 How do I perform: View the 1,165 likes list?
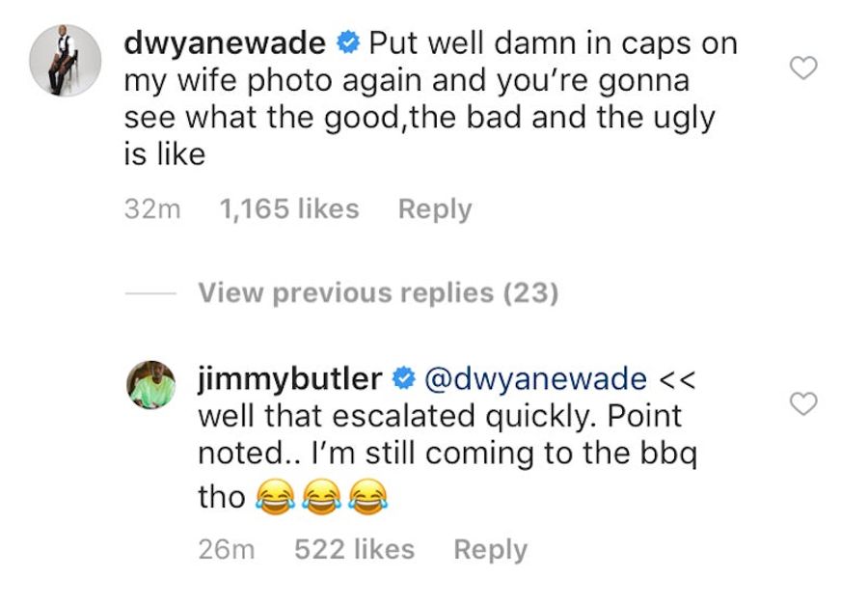coord(289,209)
